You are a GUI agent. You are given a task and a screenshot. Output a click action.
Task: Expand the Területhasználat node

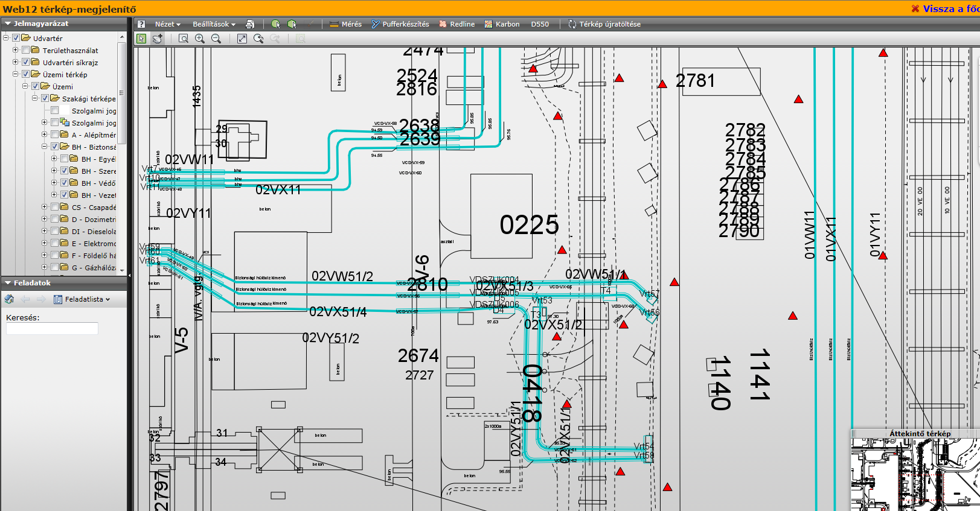coord(16,50)
